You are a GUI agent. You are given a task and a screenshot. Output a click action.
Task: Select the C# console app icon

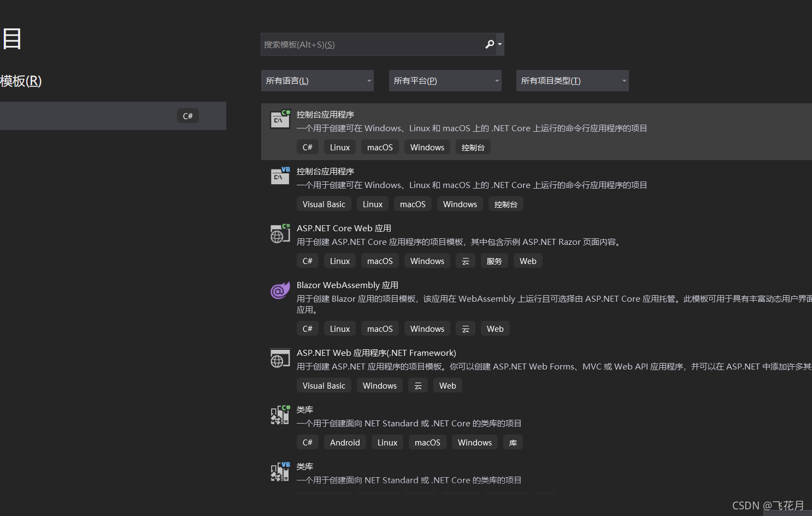280,119
